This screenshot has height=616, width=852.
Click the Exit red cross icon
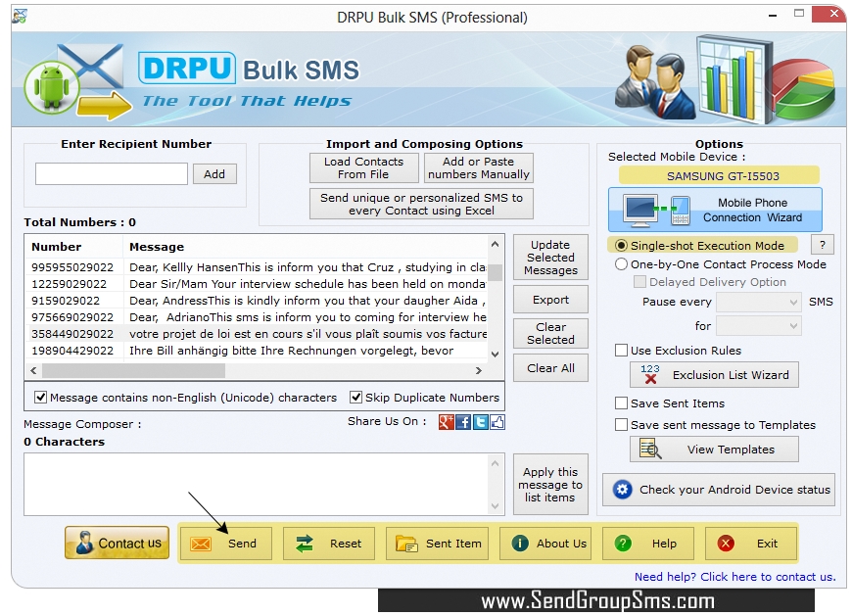[726, 544]
